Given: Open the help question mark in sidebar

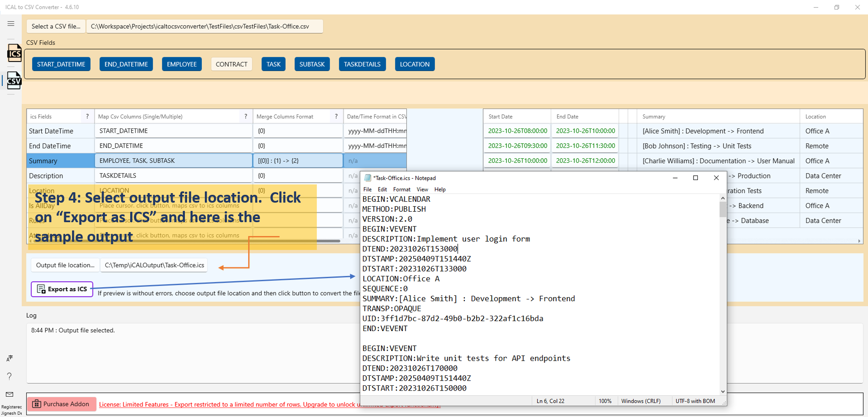Looking at the screenshot, I should (x=10, y=376).
